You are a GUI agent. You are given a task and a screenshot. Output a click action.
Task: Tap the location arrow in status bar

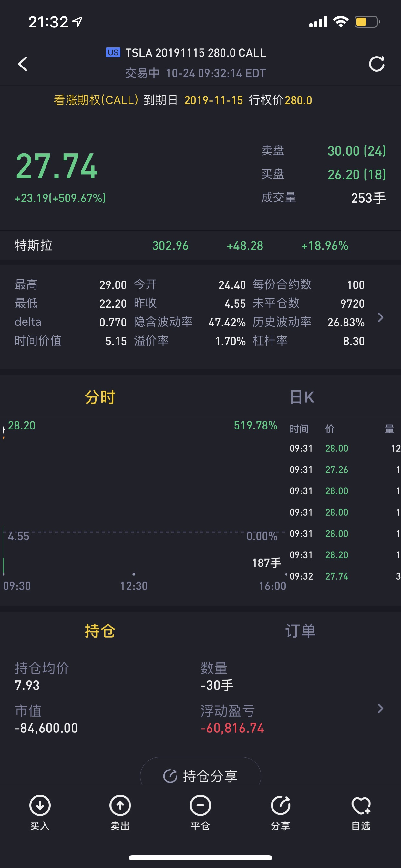click(77, 22)
